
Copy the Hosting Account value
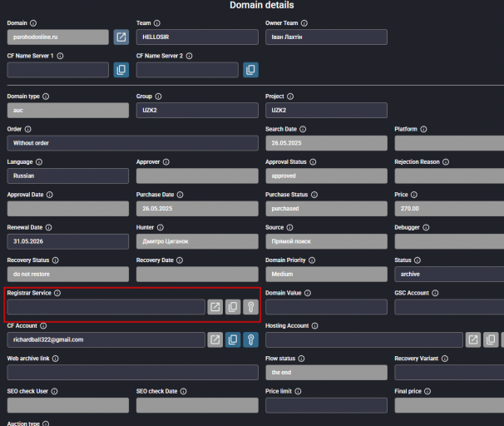[x=492, y=339]
